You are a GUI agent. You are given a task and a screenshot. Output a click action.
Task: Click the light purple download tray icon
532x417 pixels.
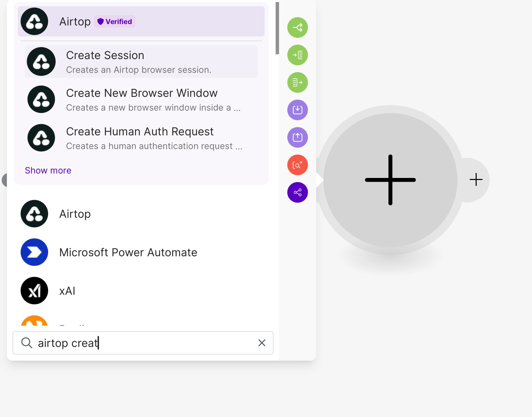298,110
